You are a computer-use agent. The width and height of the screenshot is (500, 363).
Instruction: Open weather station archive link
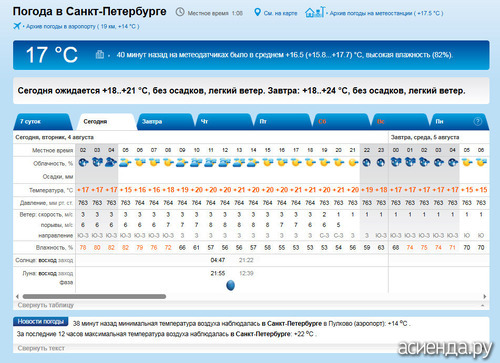[x=386, y=13]
